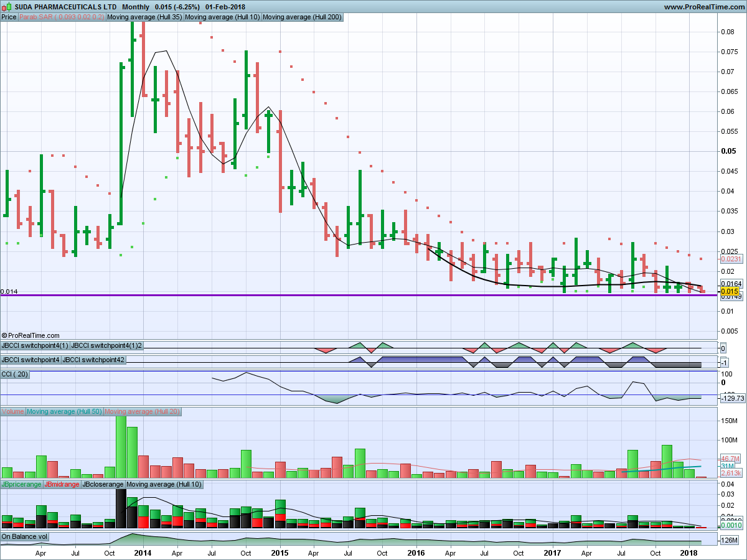Click the 01-Feb-2018 date text
Viewport: 747px width, 560px height.
(227, 7)
